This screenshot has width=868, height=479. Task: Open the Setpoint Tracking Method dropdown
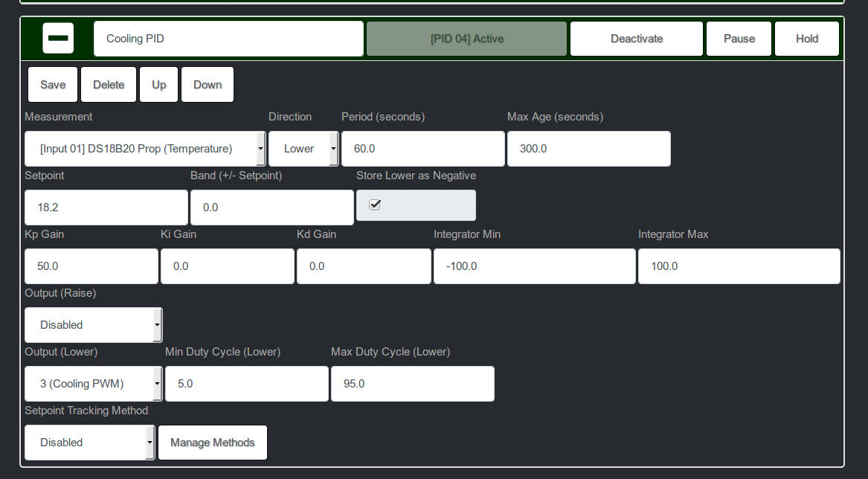90,443
